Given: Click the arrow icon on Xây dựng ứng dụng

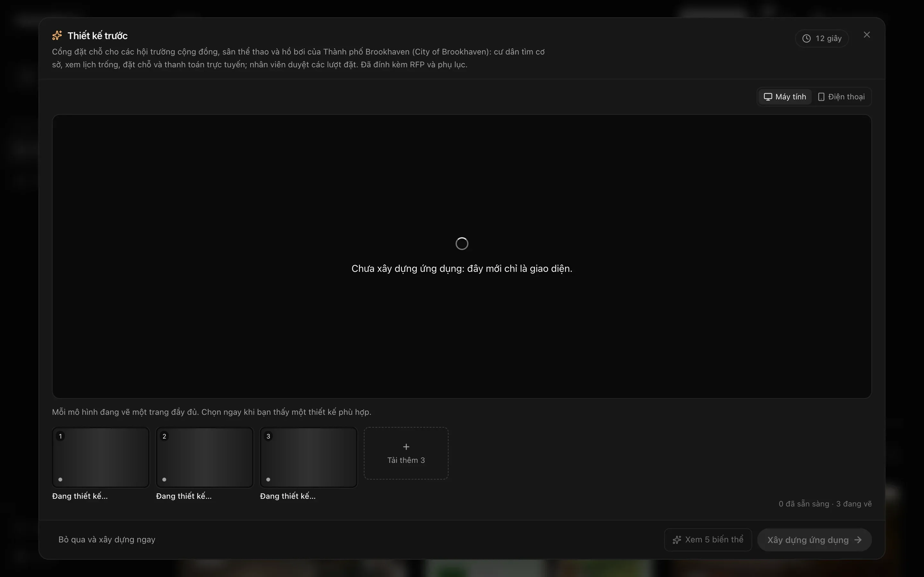Looking at the screenshot, I should click(x=858, y=540).
